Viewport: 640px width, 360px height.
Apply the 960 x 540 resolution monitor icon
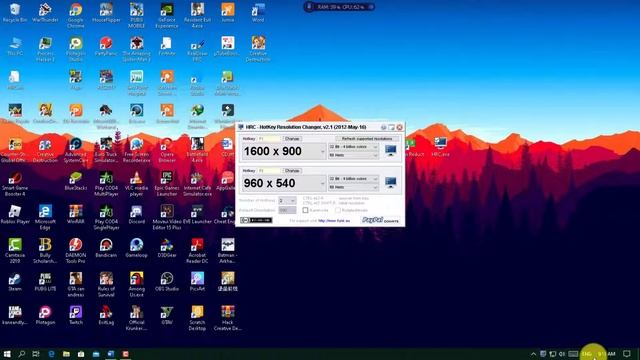click(x=391, y=182)
